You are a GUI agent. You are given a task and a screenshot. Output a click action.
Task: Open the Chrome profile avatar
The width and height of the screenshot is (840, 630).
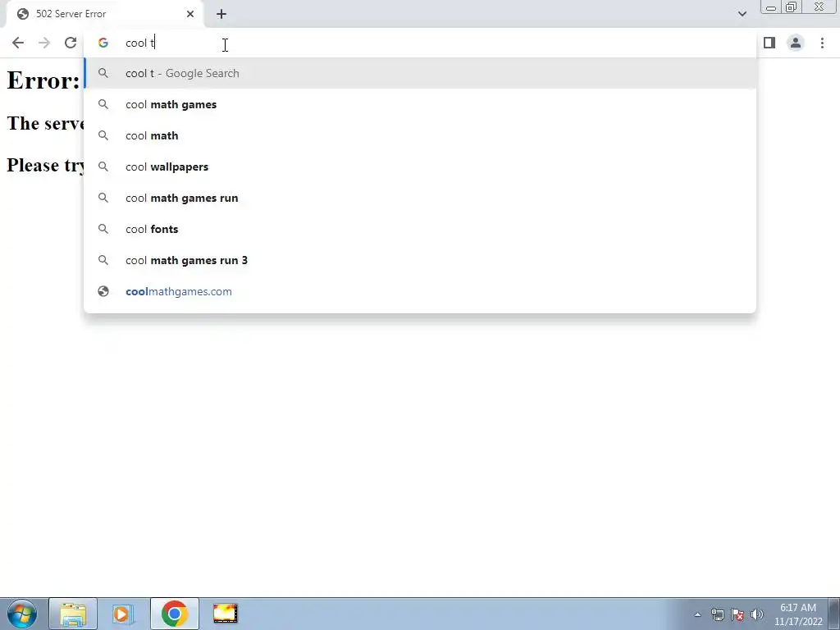click(x=796, y=43)
